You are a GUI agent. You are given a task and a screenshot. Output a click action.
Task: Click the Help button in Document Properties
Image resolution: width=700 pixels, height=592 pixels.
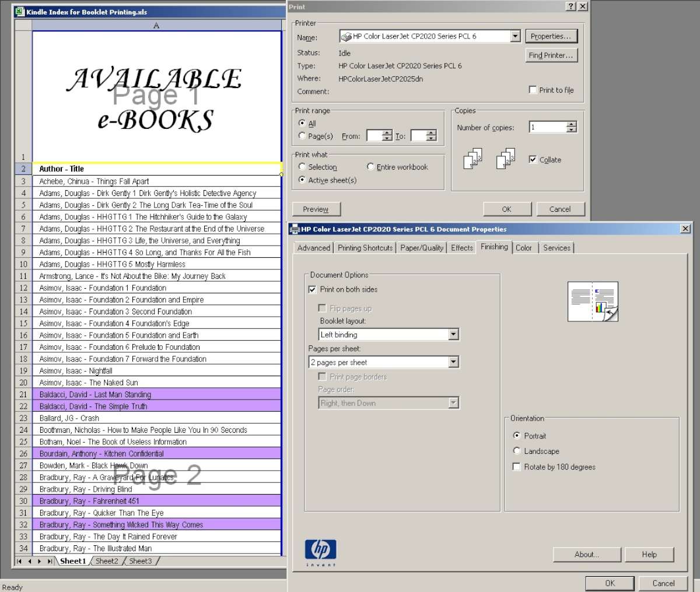pos(649,555)
